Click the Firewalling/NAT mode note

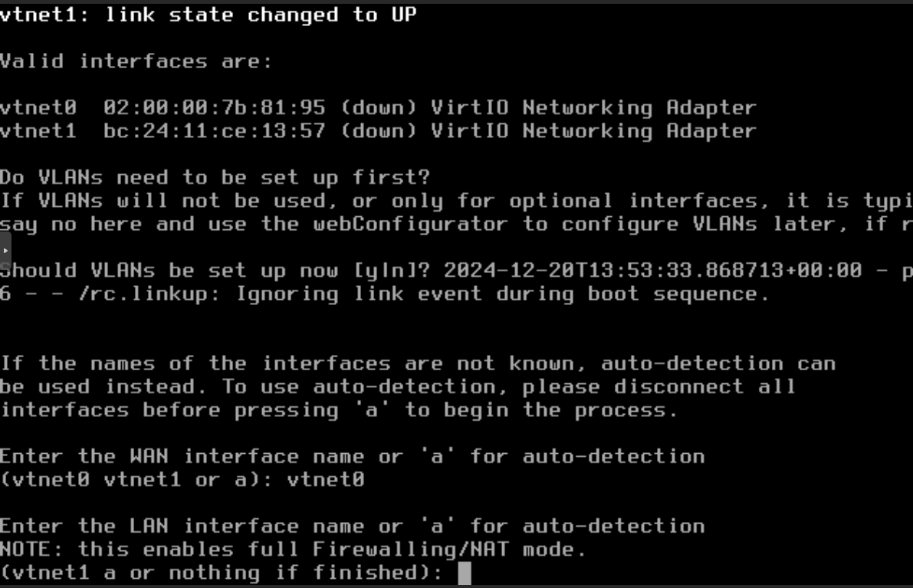pyautogui.click(x=293, y=550)
